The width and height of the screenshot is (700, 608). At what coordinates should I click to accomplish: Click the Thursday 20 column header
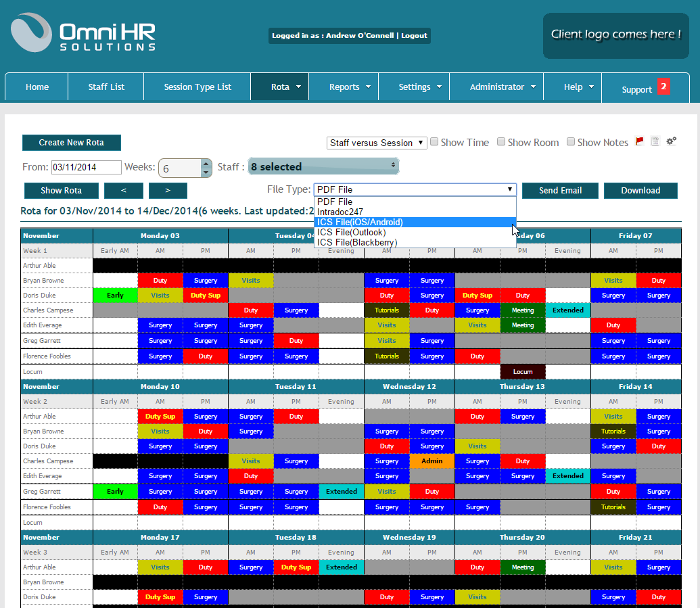click(x=522, y=537)
